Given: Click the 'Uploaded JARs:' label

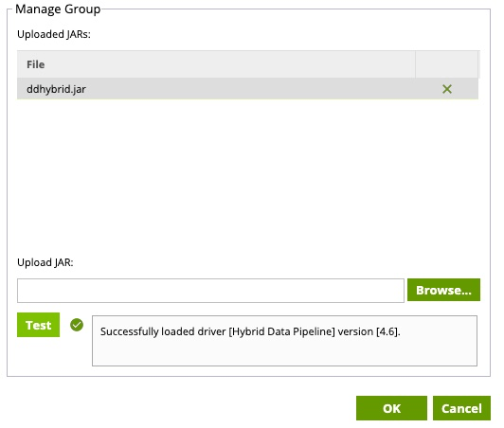Looking at the screenshot, I should pos(54,34).
